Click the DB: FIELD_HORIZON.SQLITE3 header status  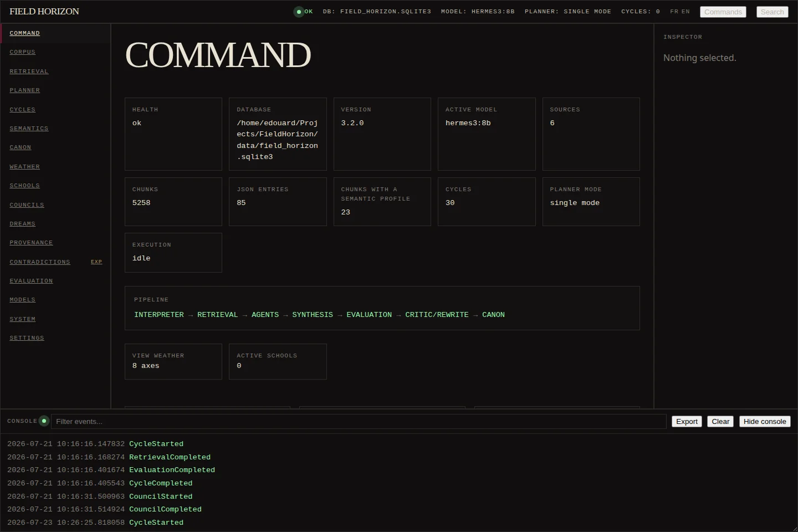377,12
